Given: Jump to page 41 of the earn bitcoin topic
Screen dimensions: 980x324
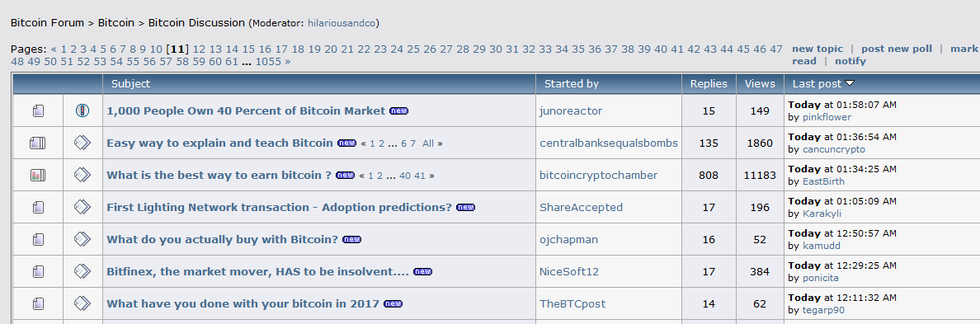Looking at the screenshot, I should (420, 176).
